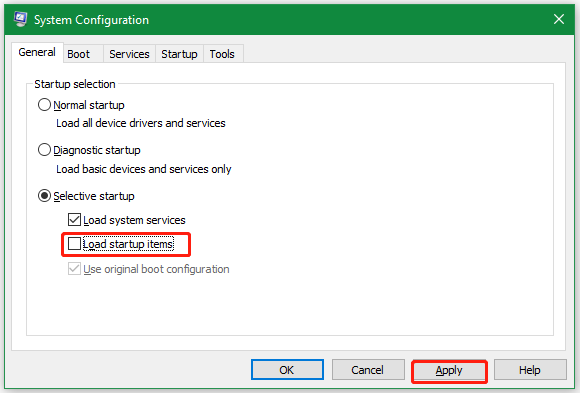Viewport: 580px width, 393px height.
Task: Open the Boot tab
Action: (x=83, y=54)
